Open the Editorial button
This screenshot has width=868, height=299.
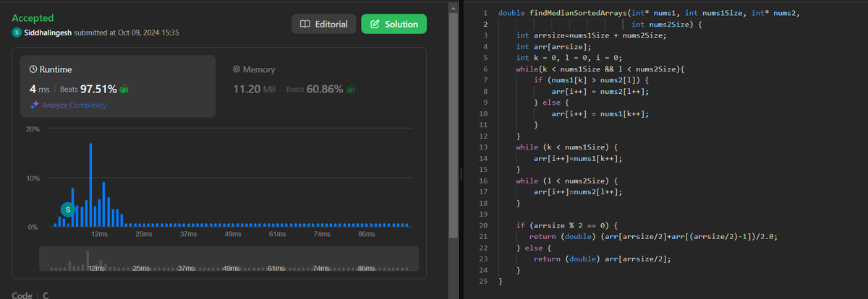click(323, 24)
